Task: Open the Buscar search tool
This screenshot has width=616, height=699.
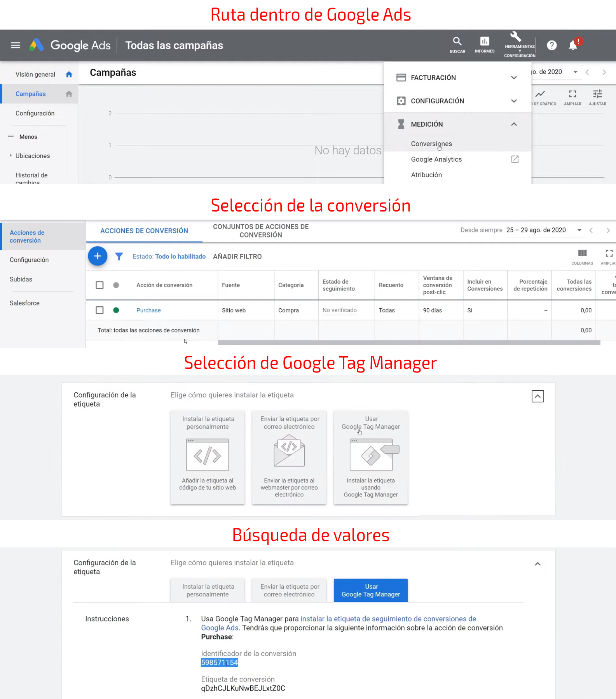Action: (457, 45)
